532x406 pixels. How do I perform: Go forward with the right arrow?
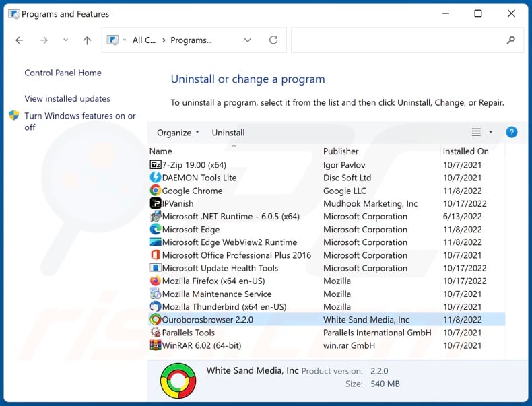click(44, 40)
